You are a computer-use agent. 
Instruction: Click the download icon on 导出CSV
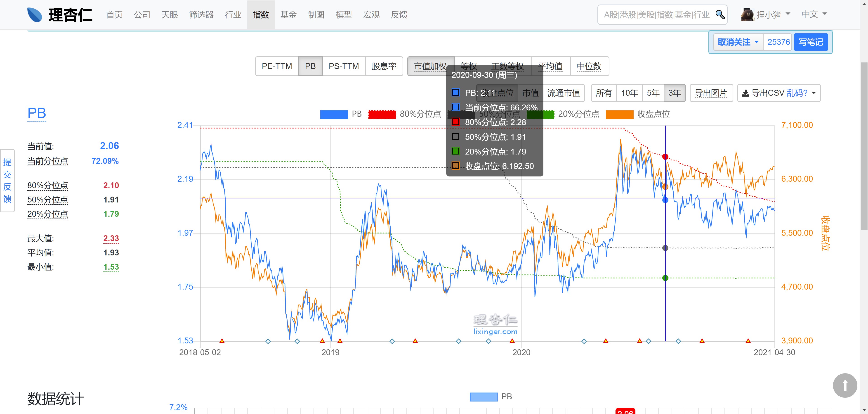746,93
